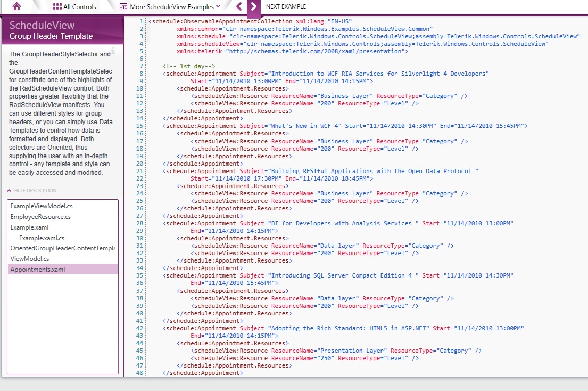Image resolution: width=588 pixels, height=391 pixels.
Task: Go to next example arrow
Action: point(253,6)
